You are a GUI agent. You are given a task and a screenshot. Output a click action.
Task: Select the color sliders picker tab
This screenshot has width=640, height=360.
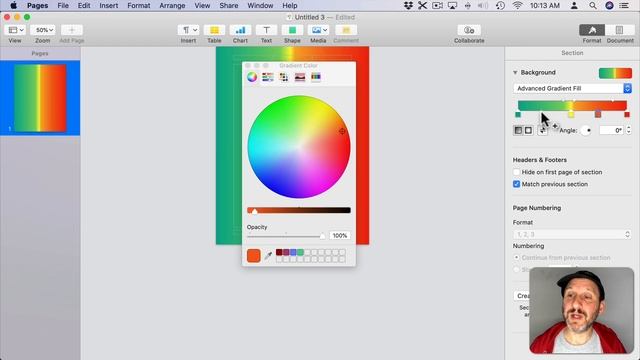point(268,77)
